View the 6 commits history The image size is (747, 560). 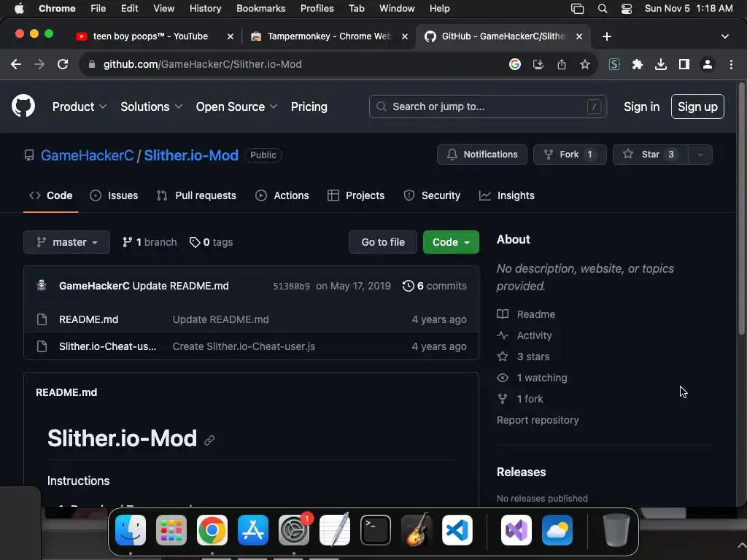click(x=435, y=286)
